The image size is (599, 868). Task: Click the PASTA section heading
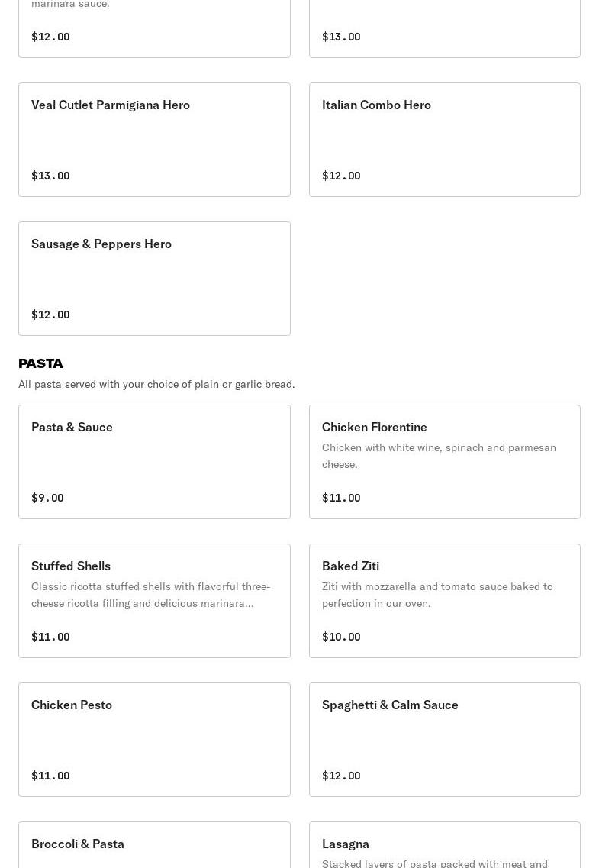point(40,363)
